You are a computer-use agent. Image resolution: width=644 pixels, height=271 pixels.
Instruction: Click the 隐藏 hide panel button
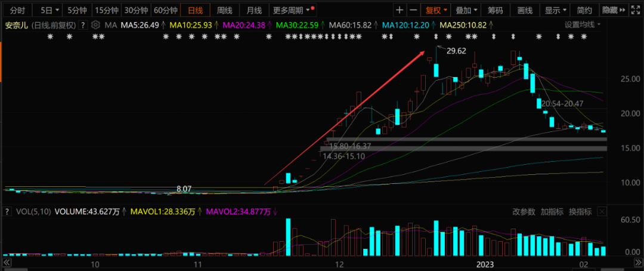pyautogui.click(x=614, y=10)
